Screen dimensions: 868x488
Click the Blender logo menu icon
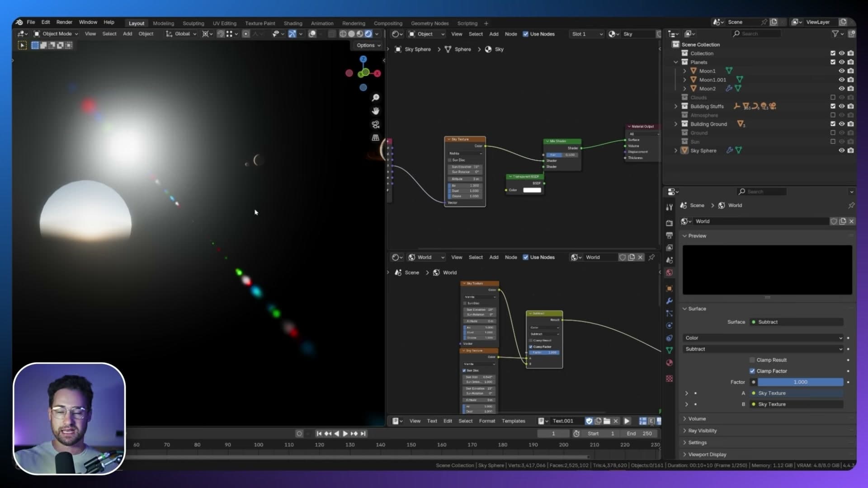(x=19, y=22)
